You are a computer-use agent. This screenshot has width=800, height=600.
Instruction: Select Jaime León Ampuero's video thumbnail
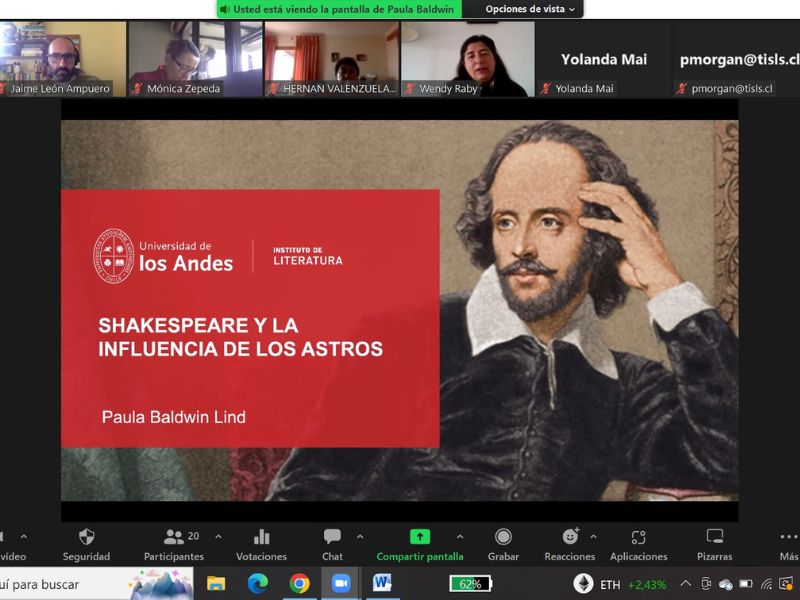tap(63, 59)
